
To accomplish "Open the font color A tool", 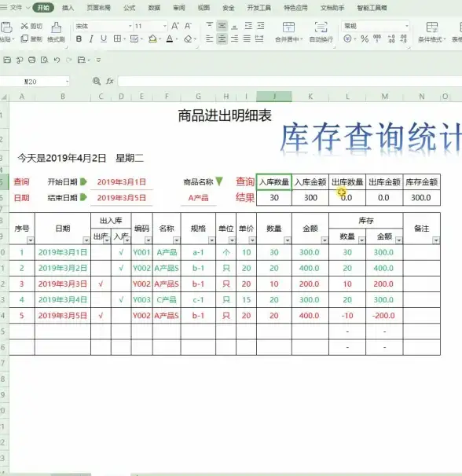I will [170, 38].
